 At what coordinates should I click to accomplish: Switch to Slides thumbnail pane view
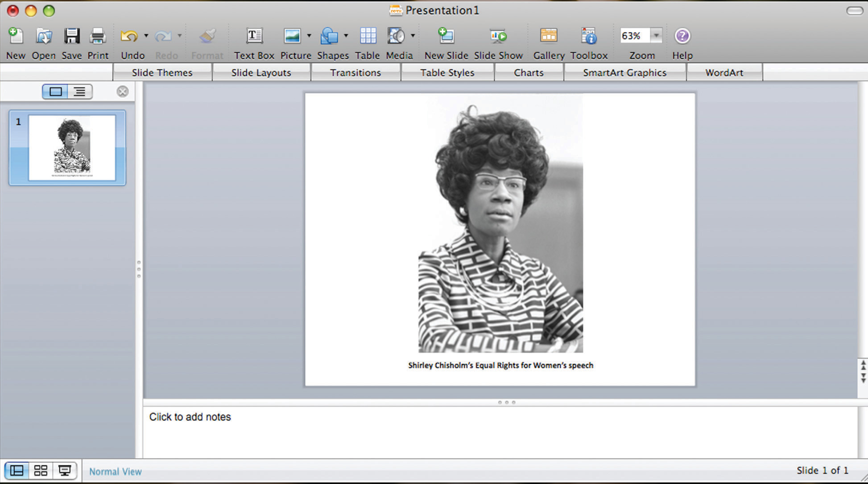(55, 92)
